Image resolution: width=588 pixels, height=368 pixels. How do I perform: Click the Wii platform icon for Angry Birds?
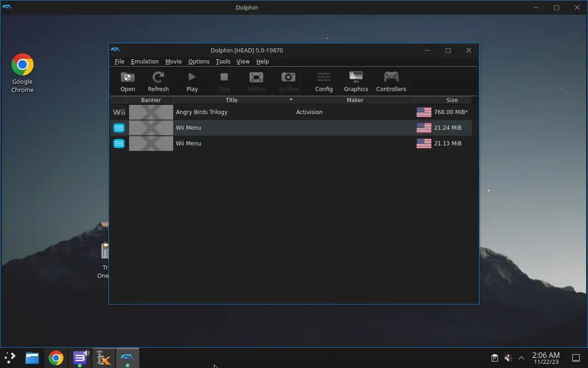(119, 112)
